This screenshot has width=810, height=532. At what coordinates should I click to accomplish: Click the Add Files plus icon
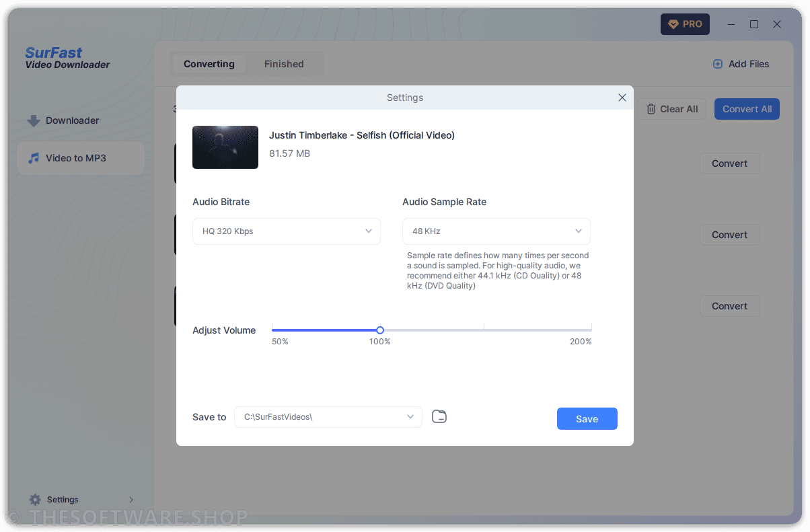point(718,64)
